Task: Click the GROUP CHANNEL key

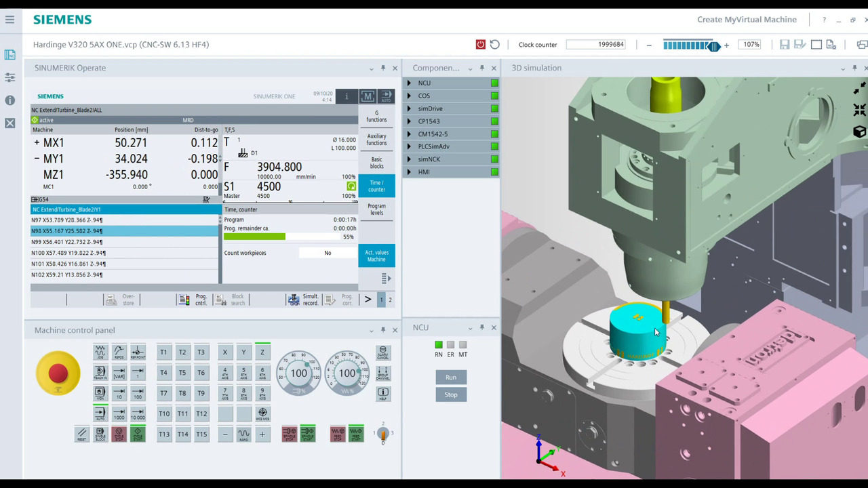Action: (383, 372)
